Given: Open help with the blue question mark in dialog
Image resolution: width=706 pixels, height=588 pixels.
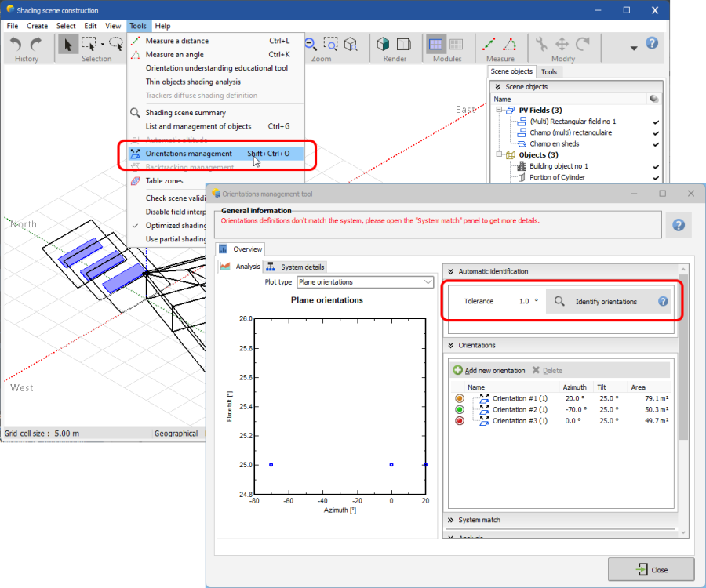Looking at the screenshot, I should 679,225.
